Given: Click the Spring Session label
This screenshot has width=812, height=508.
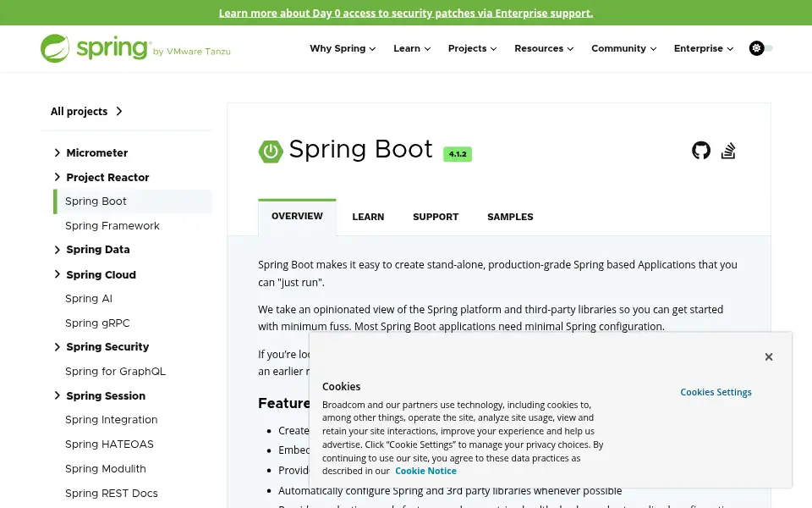Looking at the screenshot, I should 106,395.
